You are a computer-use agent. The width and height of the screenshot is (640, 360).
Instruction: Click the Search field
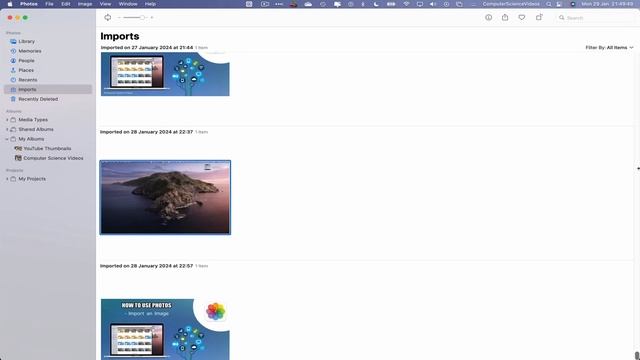coord(594,18)
